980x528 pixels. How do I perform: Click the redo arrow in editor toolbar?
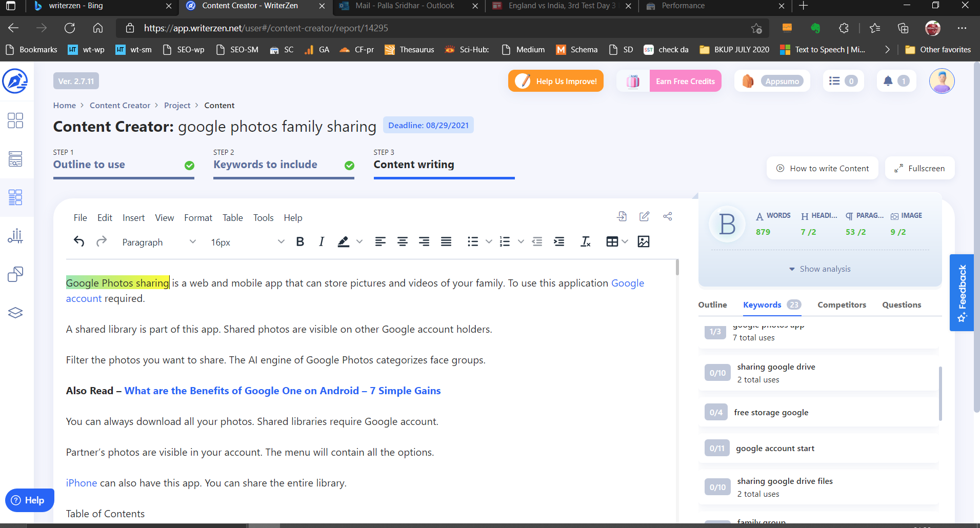click(102, 241)
